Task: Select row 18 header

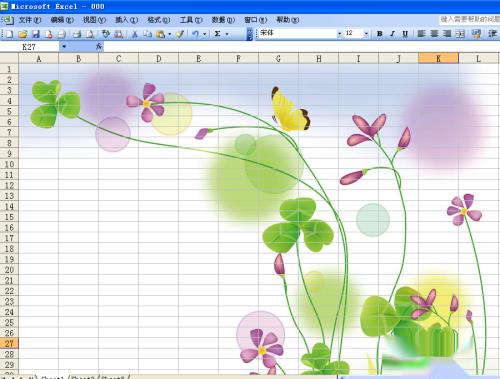Action: (9, 249)
